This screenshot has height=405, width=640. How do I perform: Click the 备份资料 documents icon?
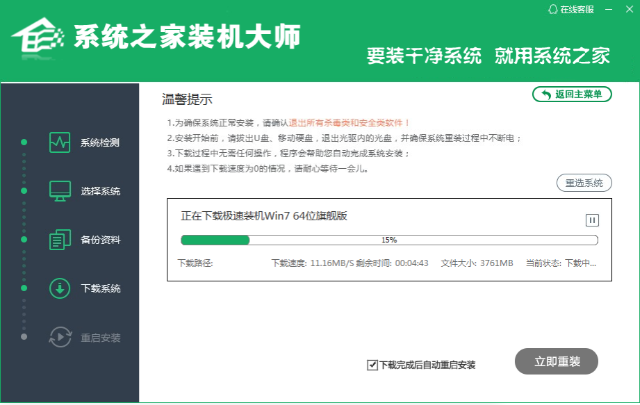coord(60,240)
